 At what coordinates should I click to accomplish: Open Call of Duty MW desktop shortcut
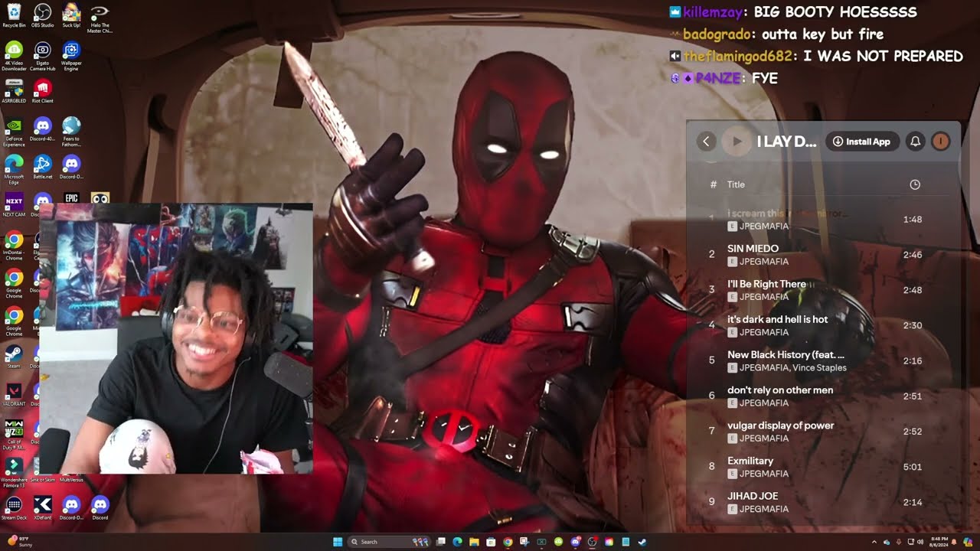coord(14,433)
